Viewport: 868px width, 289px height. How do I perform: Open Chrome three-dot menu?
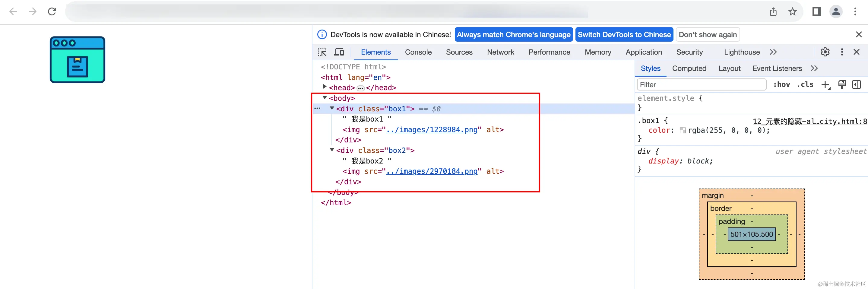(x=855, y=11)
